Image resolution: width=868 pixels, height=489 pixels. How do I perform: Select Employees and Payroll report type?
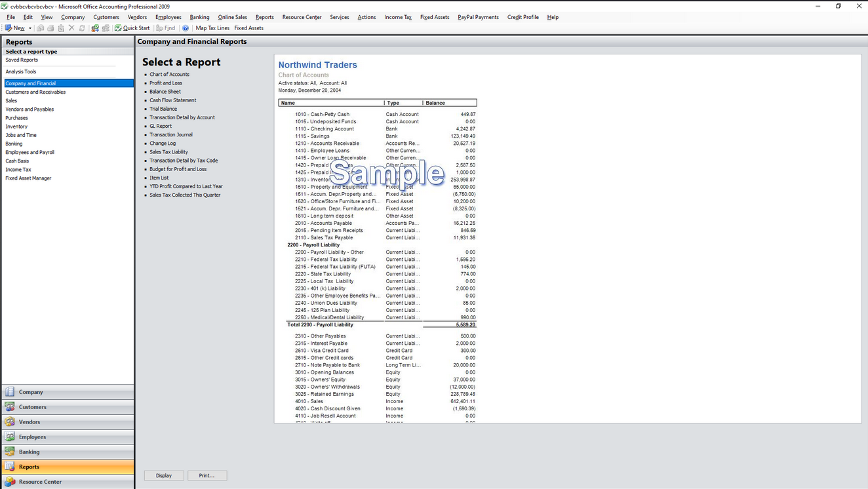[30, 152]
